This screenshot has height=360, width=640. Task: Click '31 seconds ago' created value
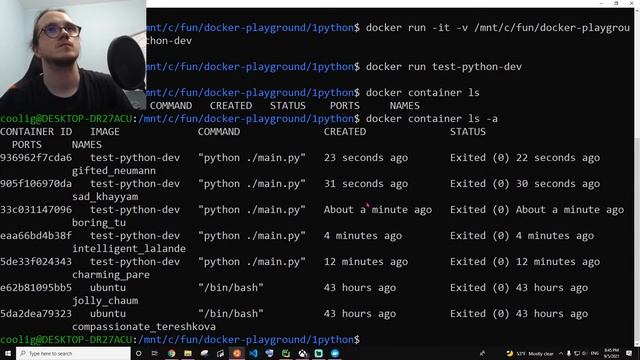click(x=366, y=184)
